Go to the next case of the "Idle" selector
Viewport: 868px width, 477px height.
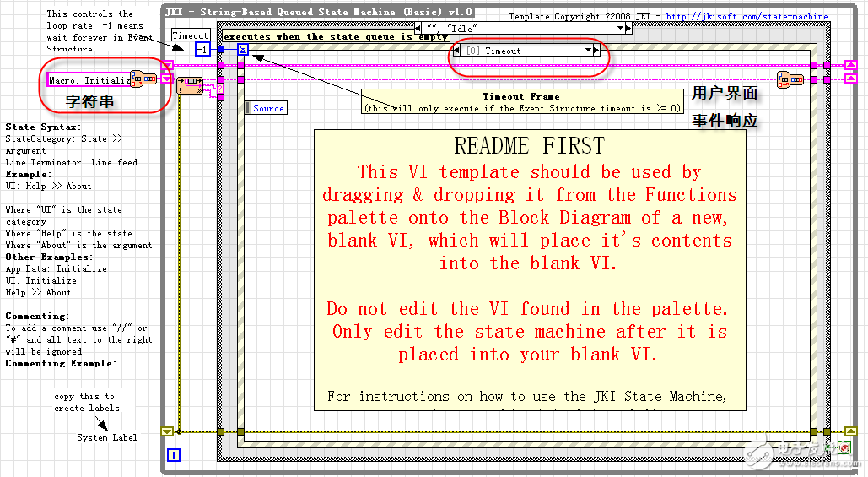(x=628, y=28)
